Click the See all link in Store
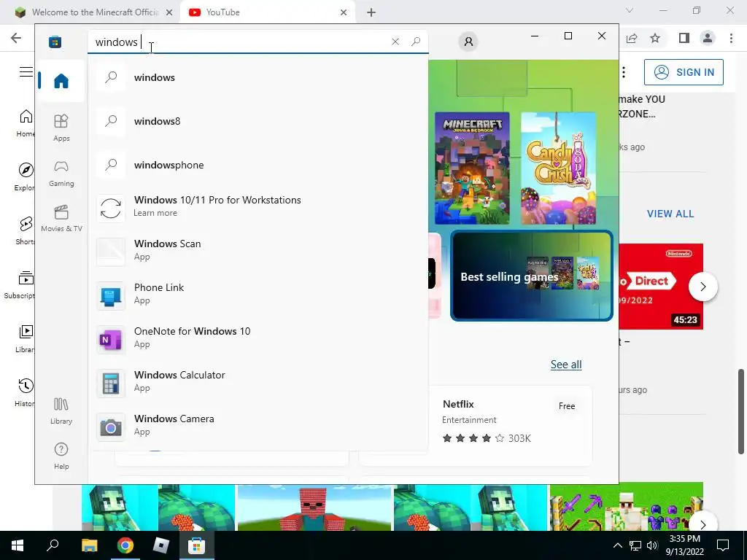The width and height of the screenshot is (747, 560). [x=566, y=365]
